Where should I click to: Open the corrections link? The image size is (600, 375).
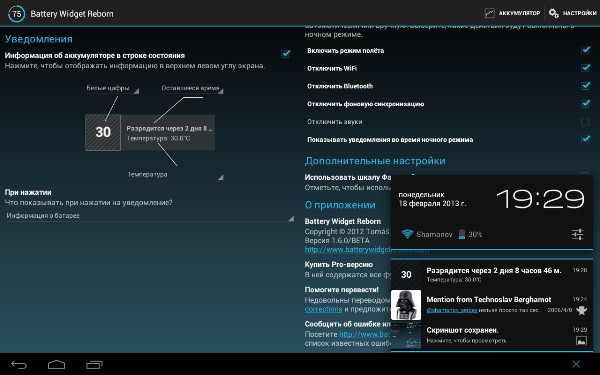pyautogui.click(x=323, y=309)
